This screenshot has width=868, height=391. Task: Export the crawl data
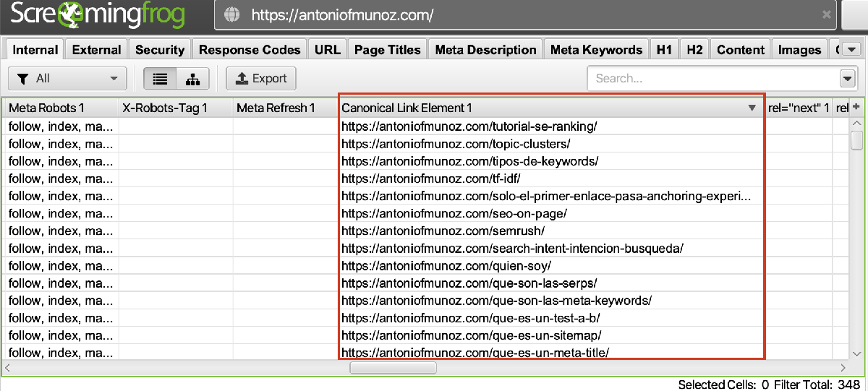[261, 79]
